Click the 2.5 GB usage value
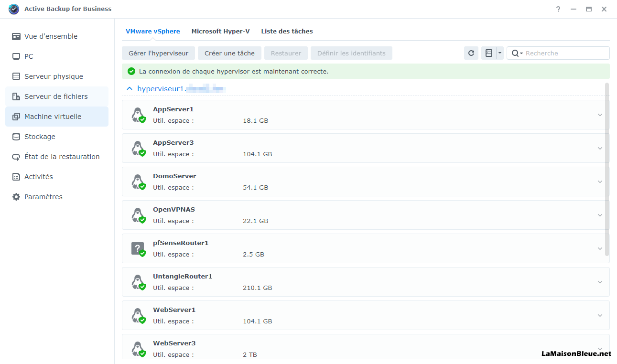The image size is (617, 364). click(x=254, y=255)
